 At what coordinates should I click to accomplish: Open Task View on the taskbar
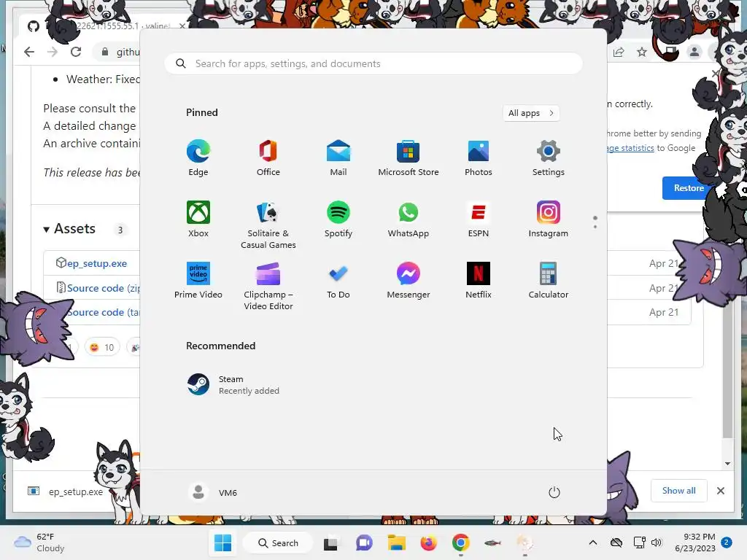[330, 542]
